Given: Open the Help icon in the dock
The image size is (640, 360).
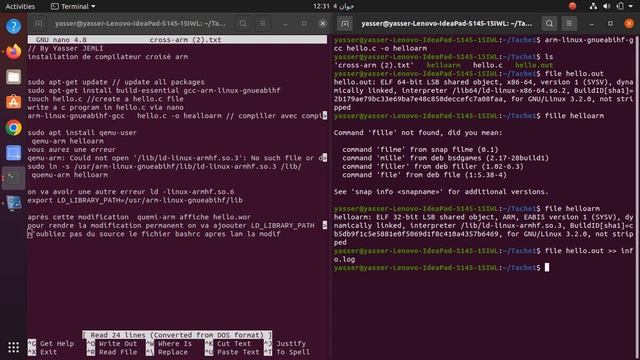Looking at the screenshot, I should (x=13, y=27).
